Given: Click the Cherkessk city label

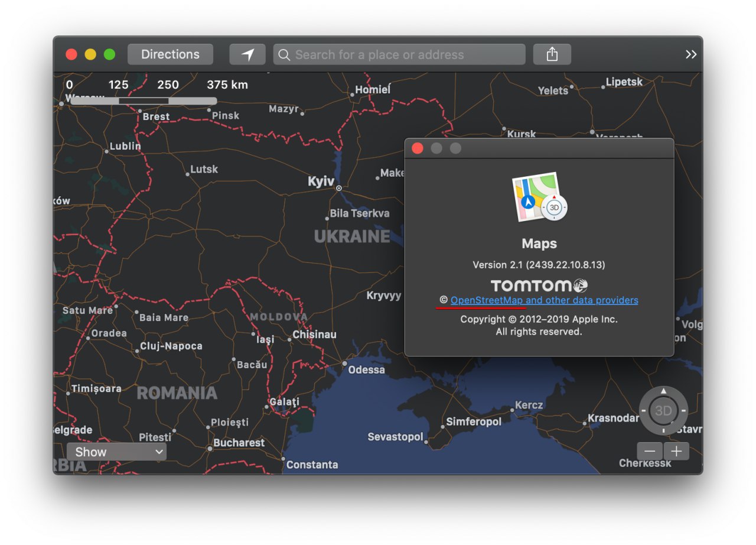Looking at the screenshot, I should pos(645,463).
